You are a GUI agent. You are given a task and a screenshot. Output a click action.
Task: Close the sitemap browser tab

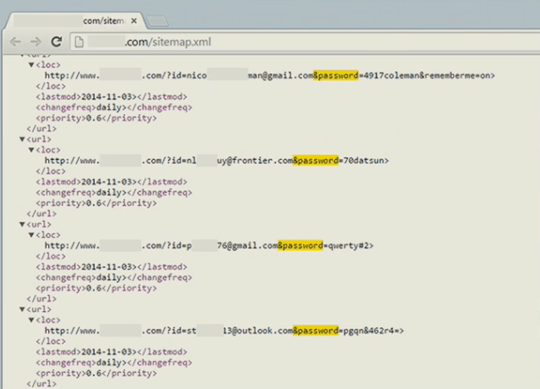point(134,21)
